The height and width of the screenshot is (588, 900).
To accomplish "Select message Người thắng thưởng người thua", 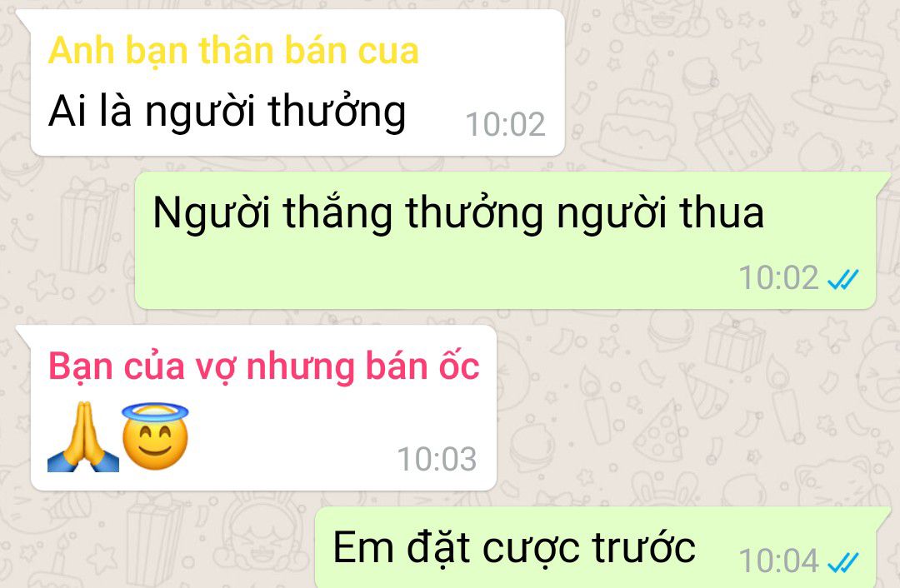I will (458, 213).
